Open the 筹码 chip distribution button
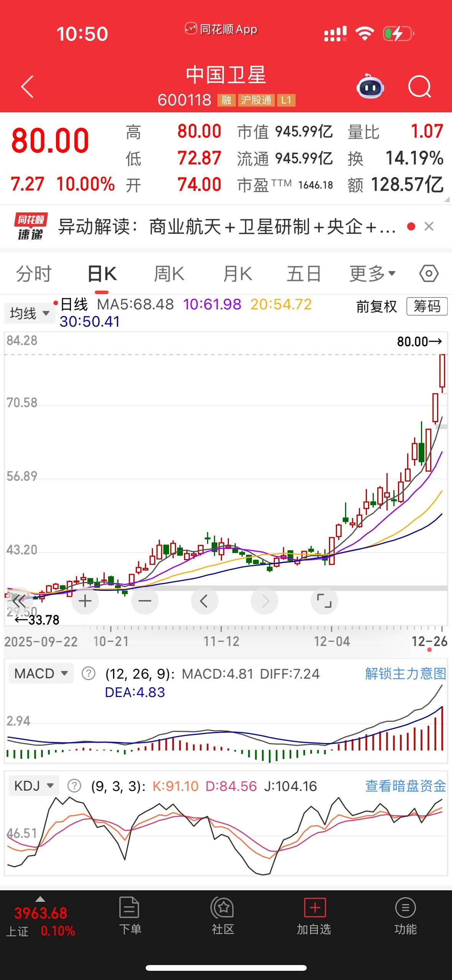The image size is (452, 980). [427, 306]
